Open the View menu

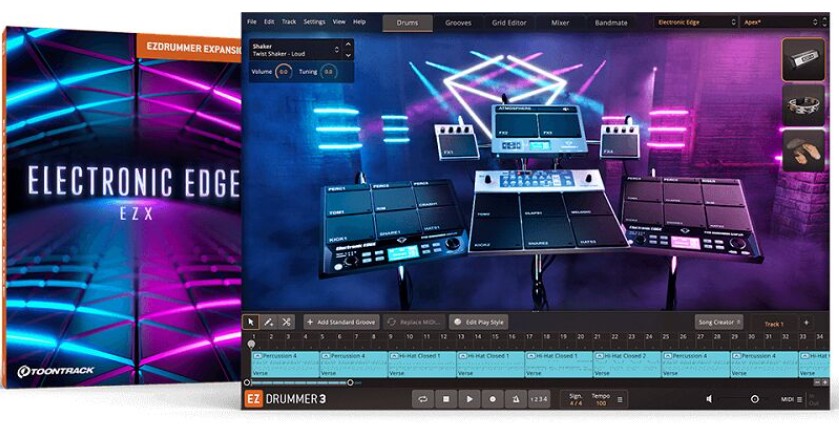click(x=339, y=22)
